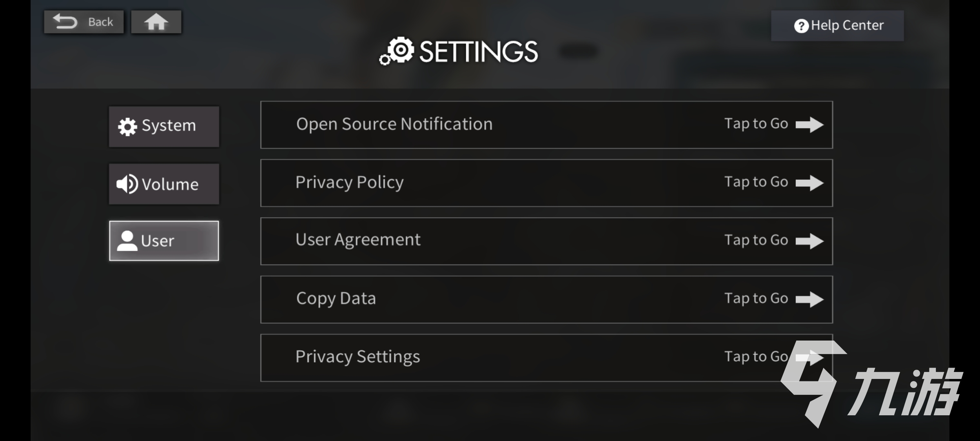The image size is (980, 441).
Task: Open the Privacy Settings row
Action: click(546, 358)
